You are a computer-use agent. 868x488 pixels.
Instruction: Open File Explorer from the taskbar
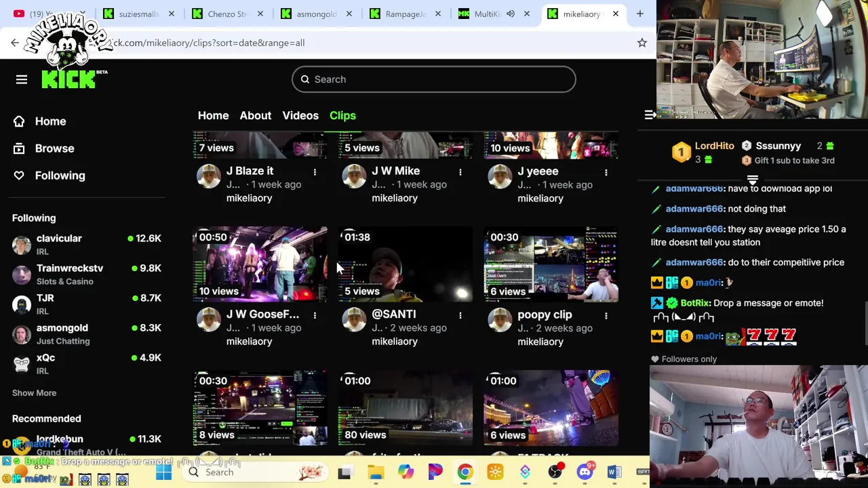(x=376, y=472)
